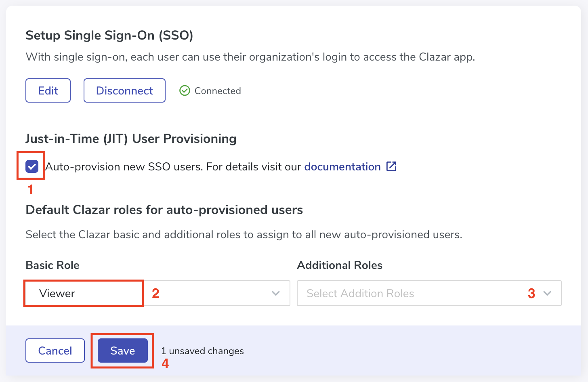
Task: Expand the Additional Roles dropdown chevron
Action: click(x=547, y=293)
